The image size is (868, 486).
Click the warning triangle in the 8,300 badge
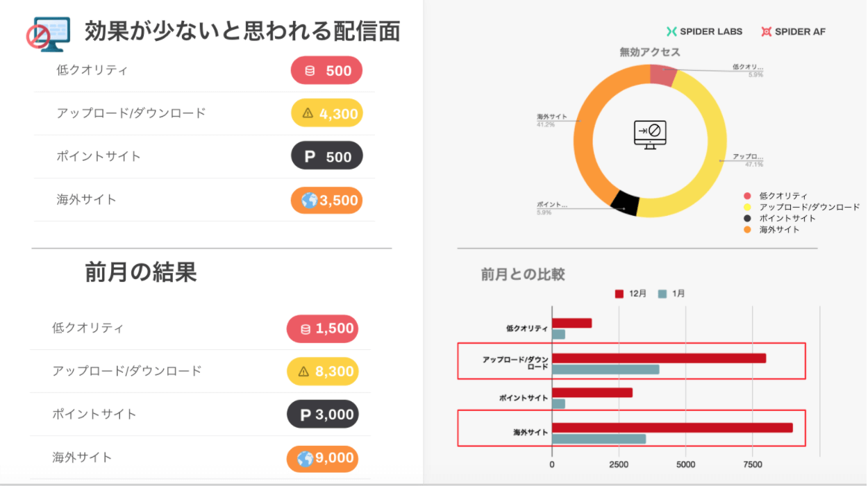[x=303, y=372]
